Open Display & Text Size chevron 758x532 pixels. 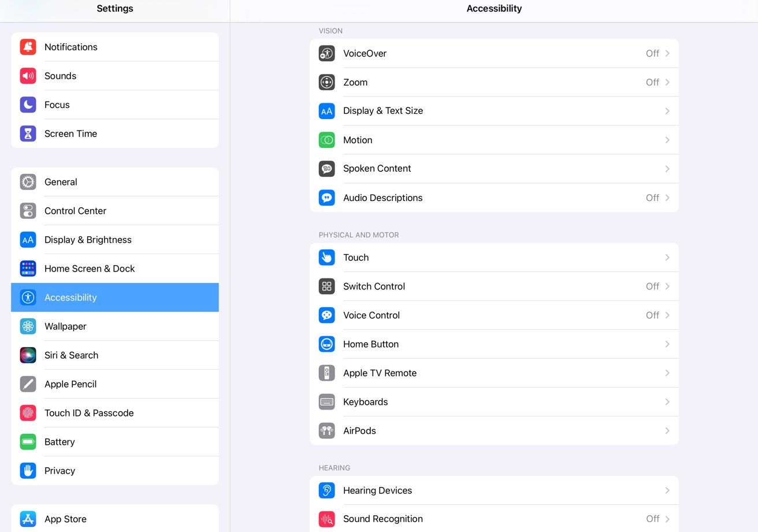pyautogui.click(x=667, y=111)
